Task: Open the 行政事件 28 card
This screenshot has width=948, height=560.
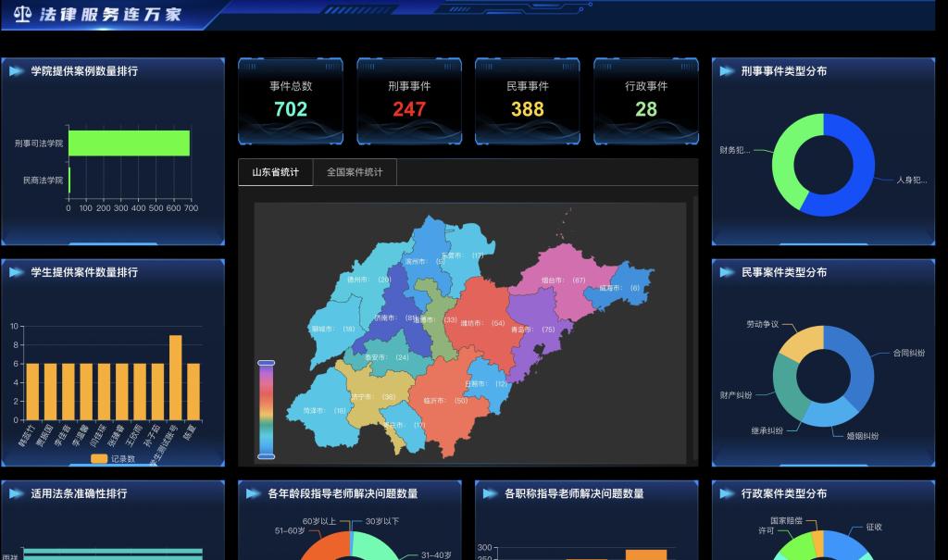Action: coord(646,101)
